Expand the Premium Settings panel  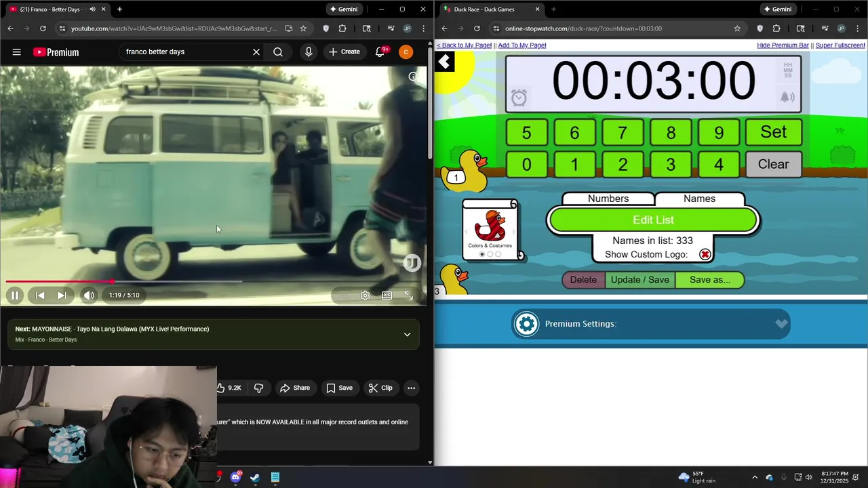point(651,324)
